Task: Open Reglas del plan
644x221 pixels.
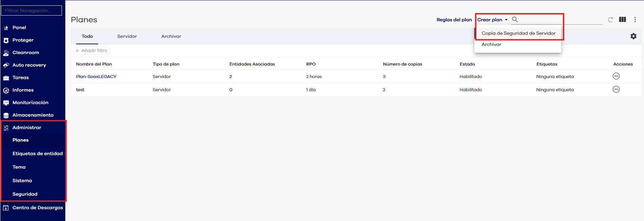Action: click(454, 20)
